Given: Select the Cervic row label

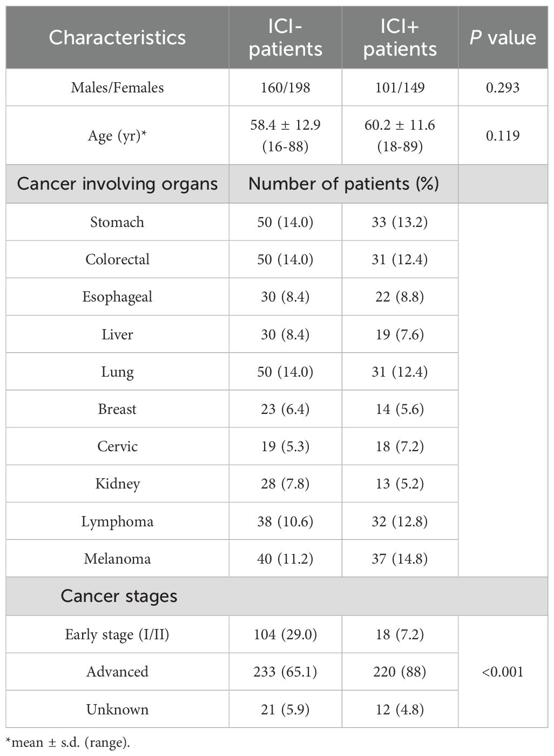Looking at the screenshot, I should coord(117,446).
